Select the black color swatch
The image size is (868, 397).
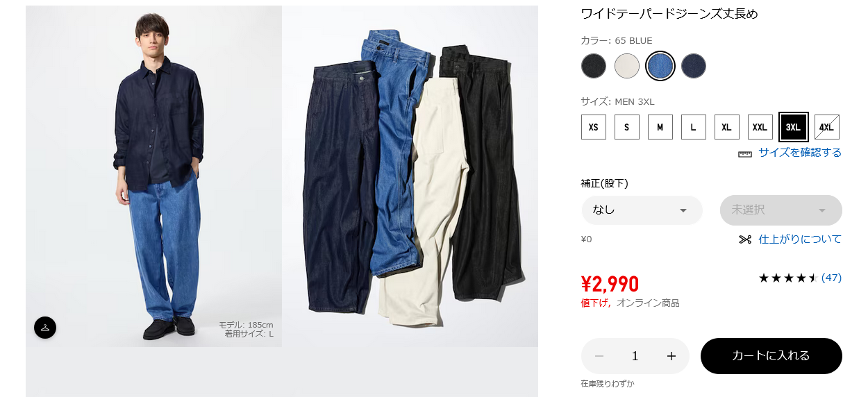(594, 66)
